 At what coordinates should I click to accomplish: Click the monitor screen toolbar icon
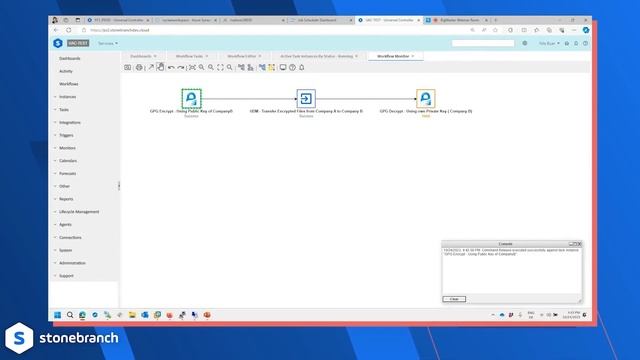coord(283,67)
